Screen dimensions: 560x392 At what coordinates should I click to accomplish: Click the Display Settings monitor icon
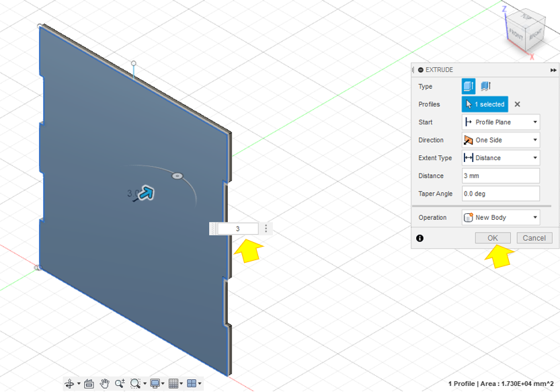click(155, 383)
